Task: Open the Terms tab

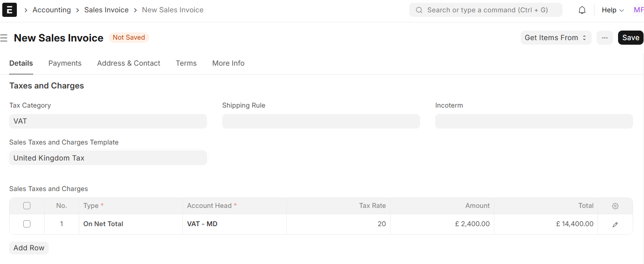Action: click(x=186, y=63)
